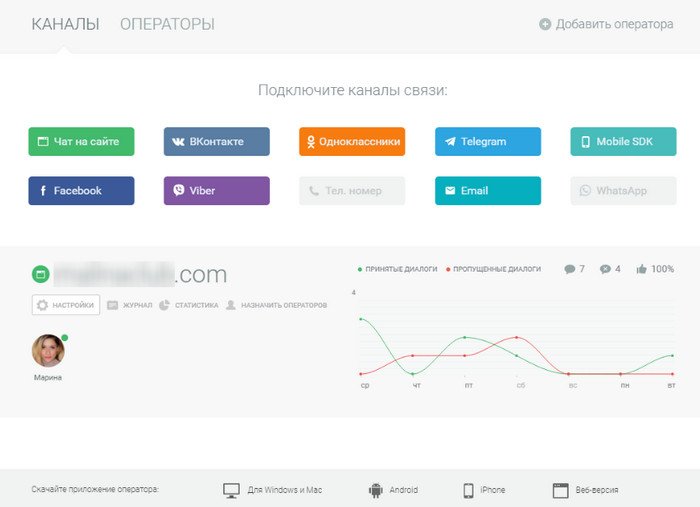Switch to the КАНАЛЫ tab
This screenshot has width=700, height=507.
pos(65,24)
